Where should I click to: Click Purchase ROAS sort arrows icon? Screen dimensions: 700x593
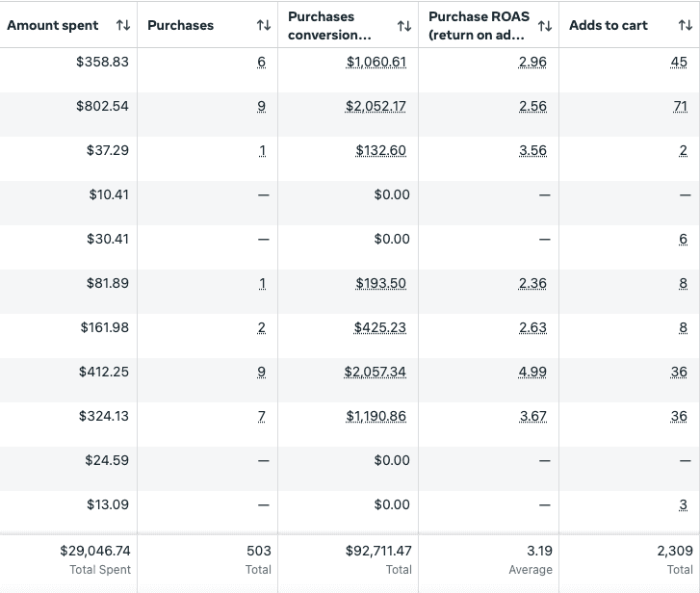(x=545, y=25)
